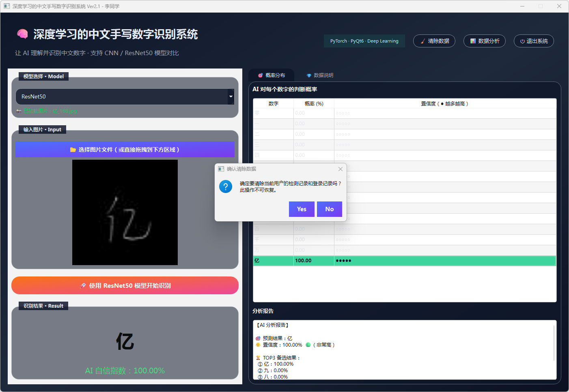
Task: Start recognition with ResNet50 rocket button
Action: [x=125, y=285]
